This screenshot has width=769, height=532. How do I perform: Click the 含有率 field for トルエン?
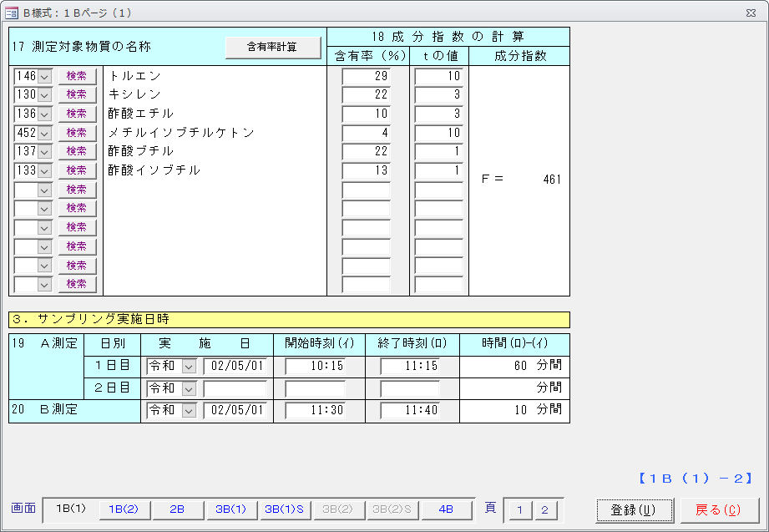point(367,76)
